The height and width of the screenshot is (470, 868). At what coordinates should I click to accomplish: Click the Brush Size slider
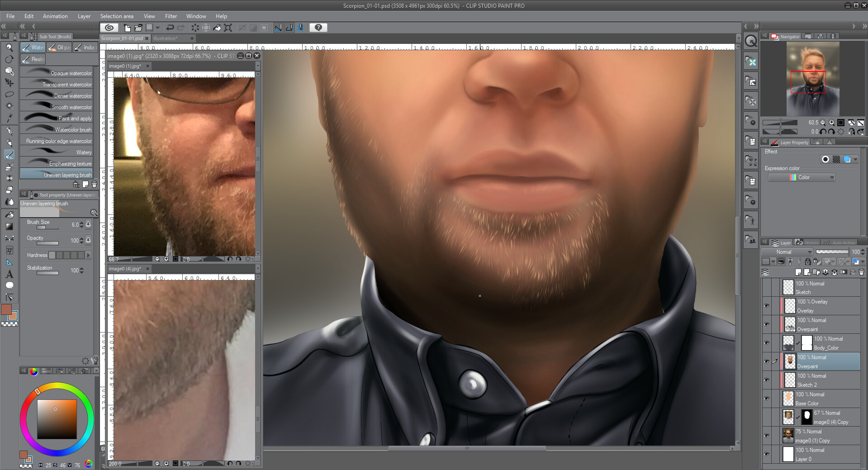(x=47, y=228)
